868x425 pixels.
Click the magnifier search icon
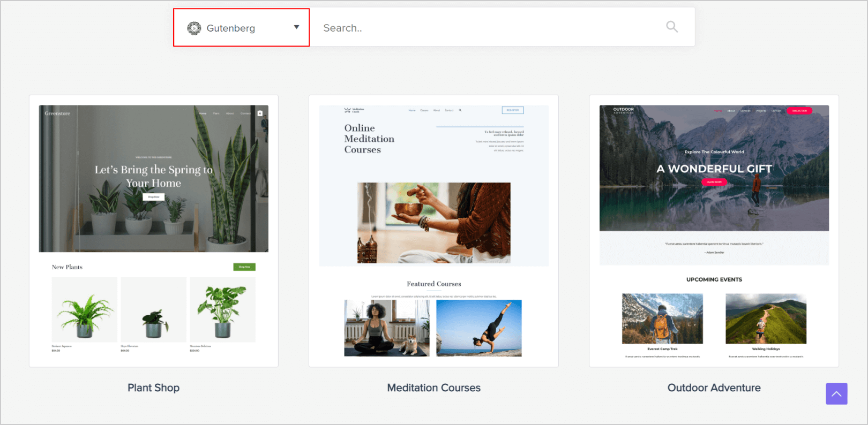(x=672, y=27)
